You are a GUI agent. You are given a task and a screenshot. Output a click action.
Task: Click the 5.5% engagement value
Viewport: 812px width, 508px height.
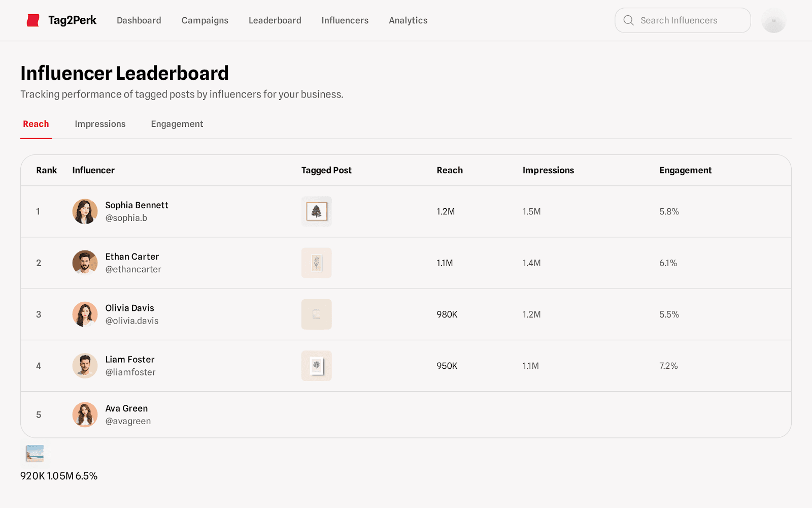click(x=669, y=314)
